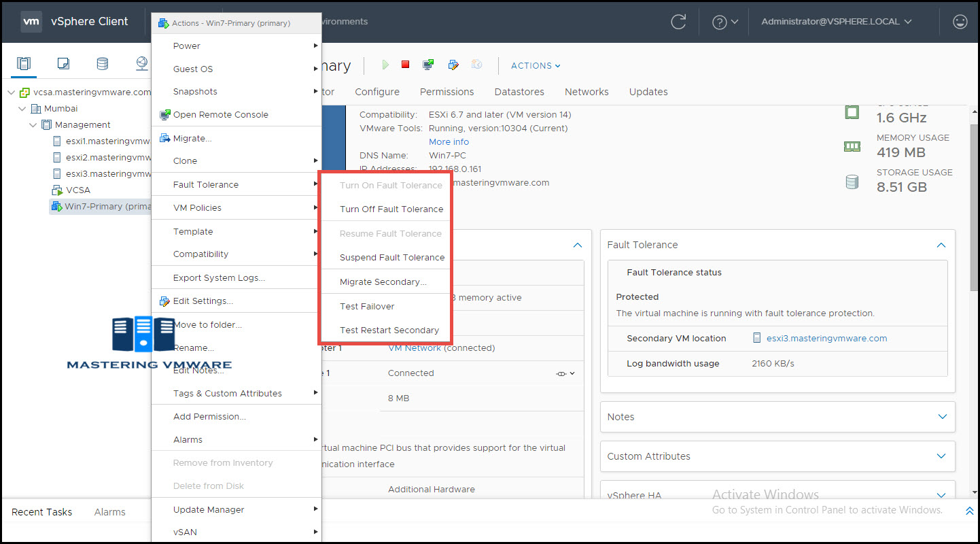Open the Hosts and Clusters inventory view

point(24,64)
